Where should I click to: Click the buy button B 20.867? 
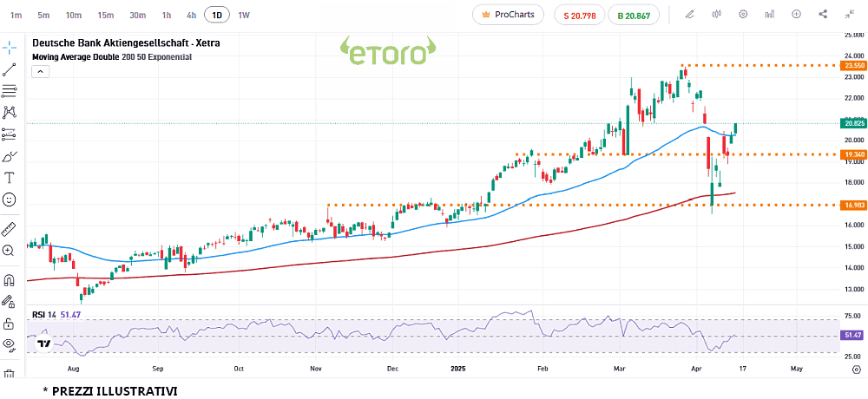click(x=634, y=16)
